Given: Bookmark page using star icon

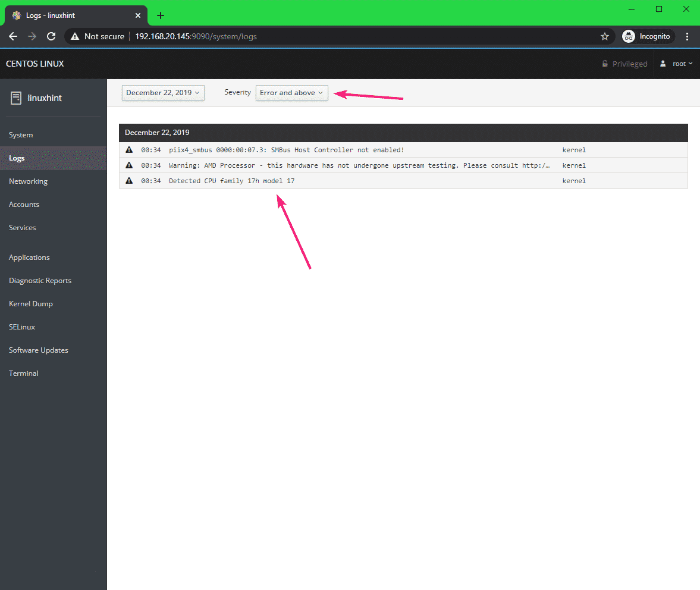Looking at the screenshot, I should [605, 36].
